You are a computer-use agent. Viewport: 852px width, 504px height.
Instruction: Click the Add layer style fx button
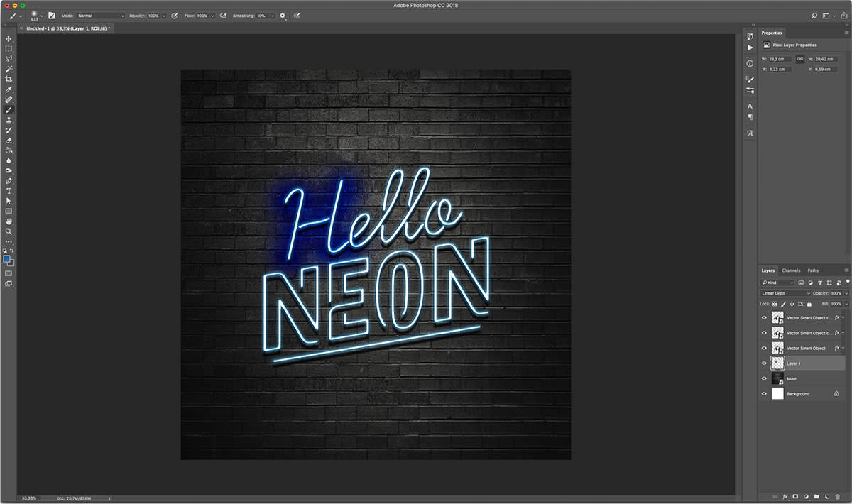(785, 496)
